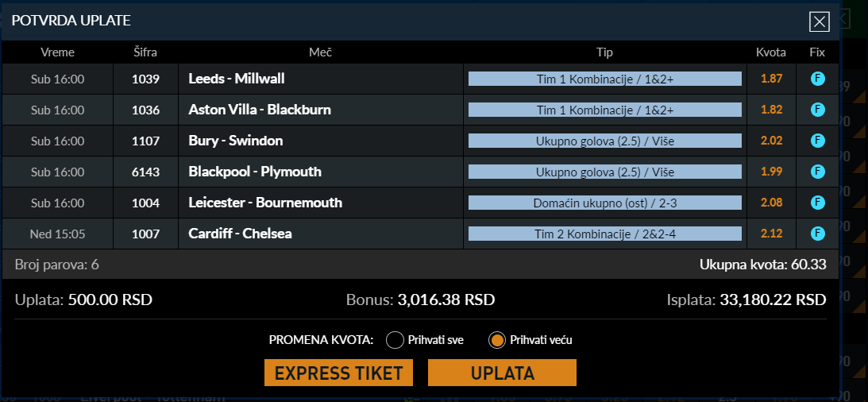This screenshot has width=868, height=402.
Task: Toggle Fix icon for Blackpool - Plymouth
Action: click(818, 172)
